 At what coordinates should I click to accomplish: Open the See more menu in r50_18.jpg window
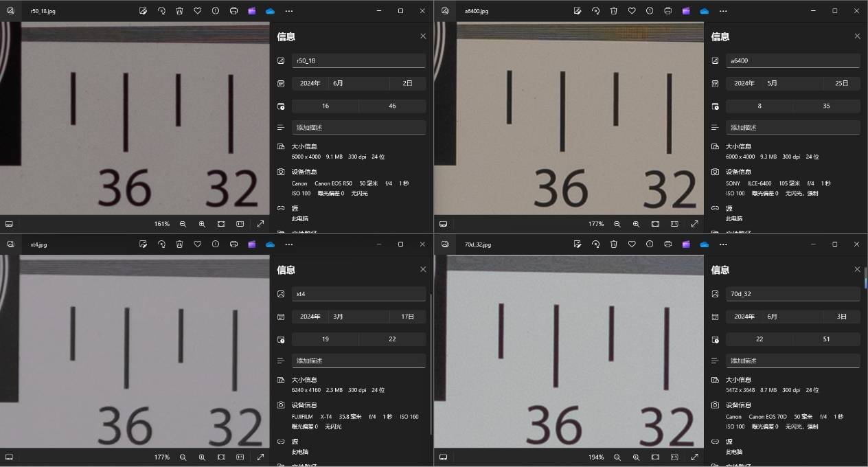(x=288, y=11)
